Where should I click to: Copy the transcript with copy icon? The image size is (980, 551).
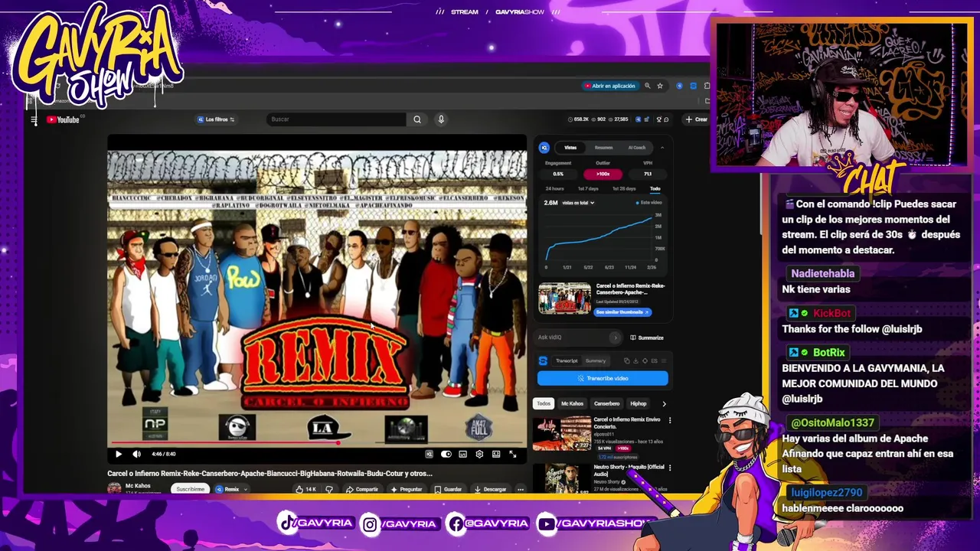click(626, 360)
